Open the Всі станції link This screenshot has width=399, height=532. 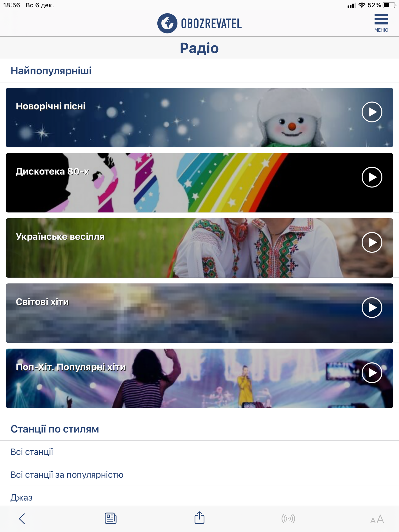point(32,452)
